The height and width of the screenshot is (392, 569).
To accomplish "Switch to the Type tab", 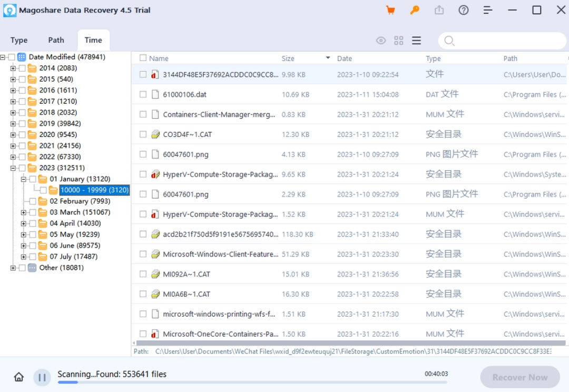I will pos(19,40).
